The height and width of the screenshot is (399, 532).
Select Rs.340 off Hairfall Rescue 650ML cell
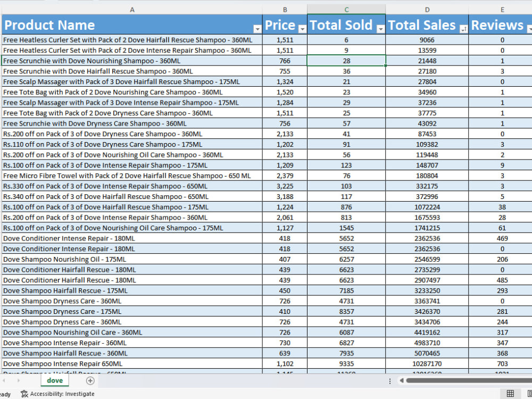coord(132,196)
